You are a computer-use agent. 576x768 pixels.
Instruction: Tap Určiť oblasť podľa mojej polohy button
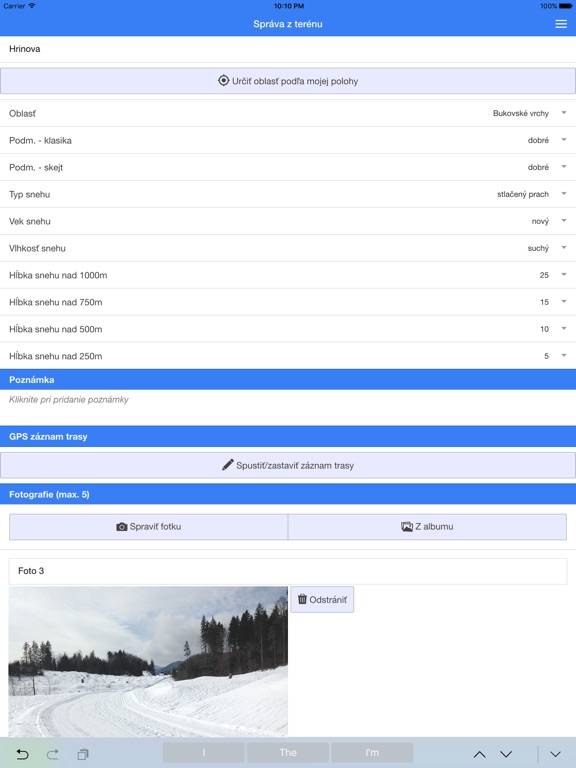pyautogui.click(x=288, y=81)
